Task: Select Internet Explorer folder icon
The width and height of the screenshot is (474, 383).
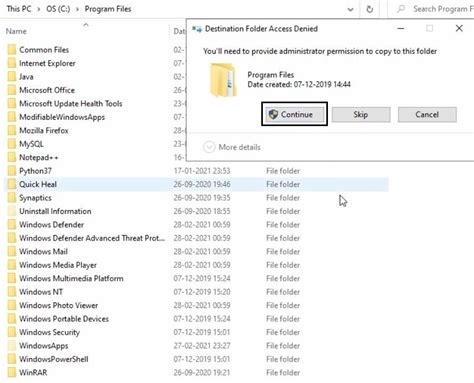Action: [12, 63]
